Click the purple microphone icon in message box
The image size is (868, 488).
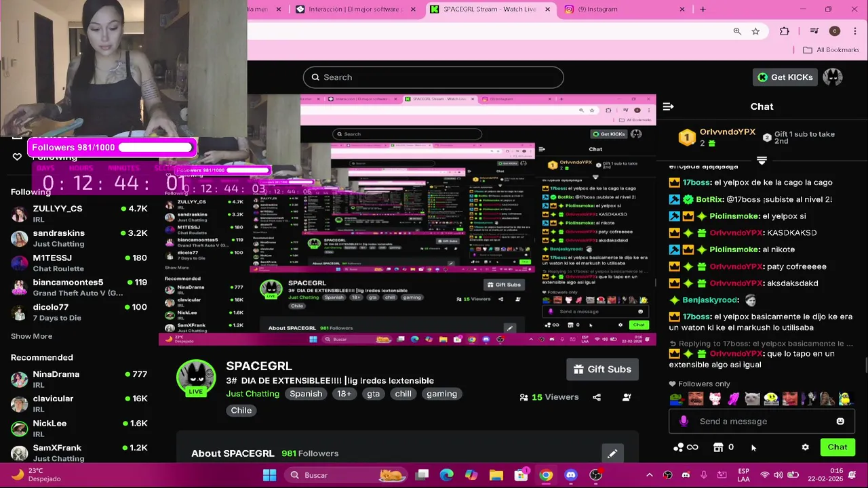(x=684, y=421)
